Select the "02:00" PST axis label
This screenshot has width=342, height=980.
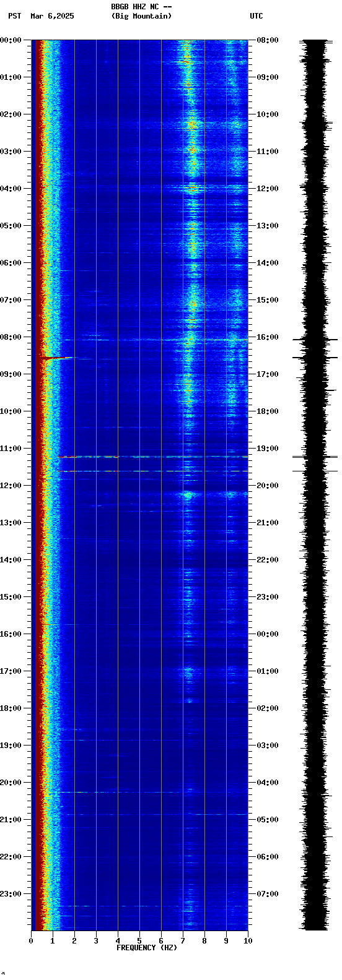click(x=11, y=114)
